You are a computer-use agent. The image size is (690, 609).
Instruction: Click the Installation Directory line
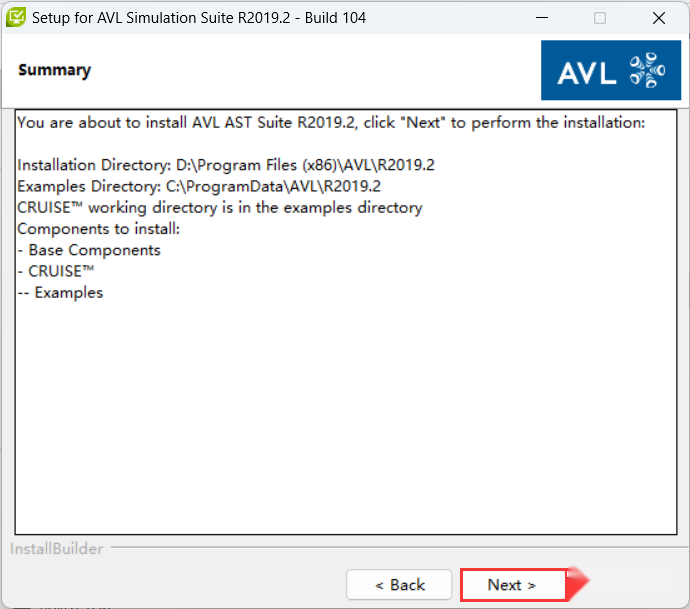[226, 165]
